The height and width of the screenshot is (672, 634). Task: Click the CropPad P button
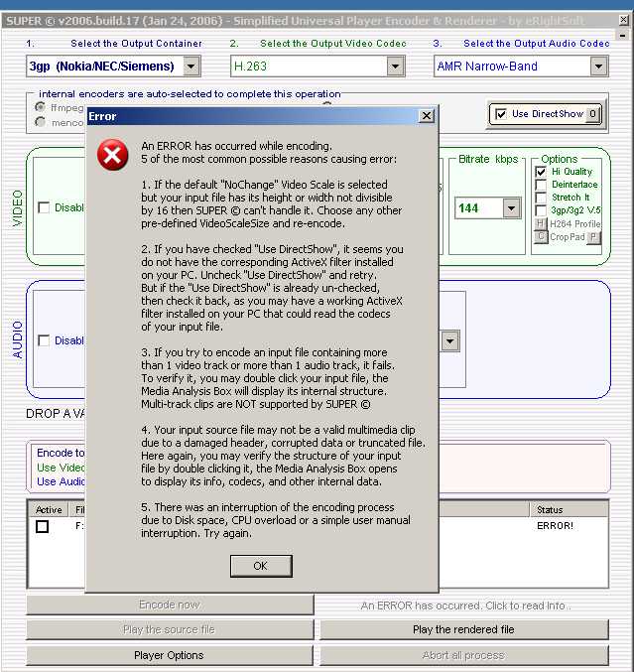click(593, 237)
